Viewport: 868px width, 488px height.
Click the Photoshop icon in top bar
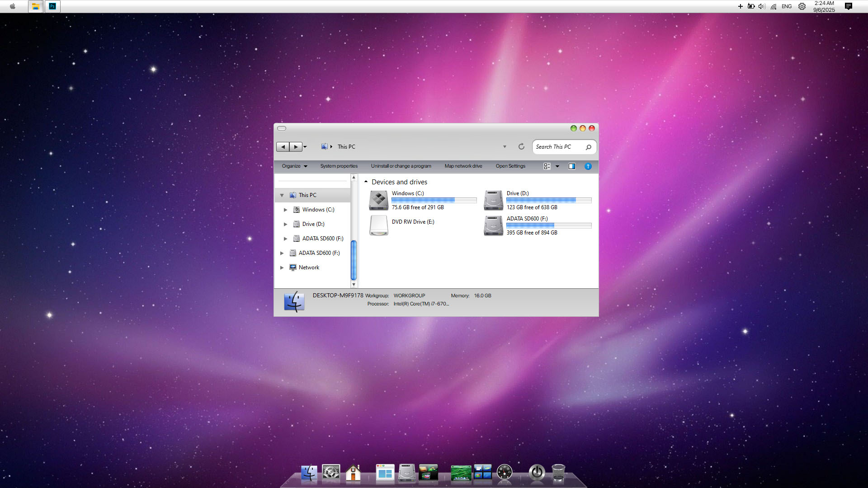point(52,6)
